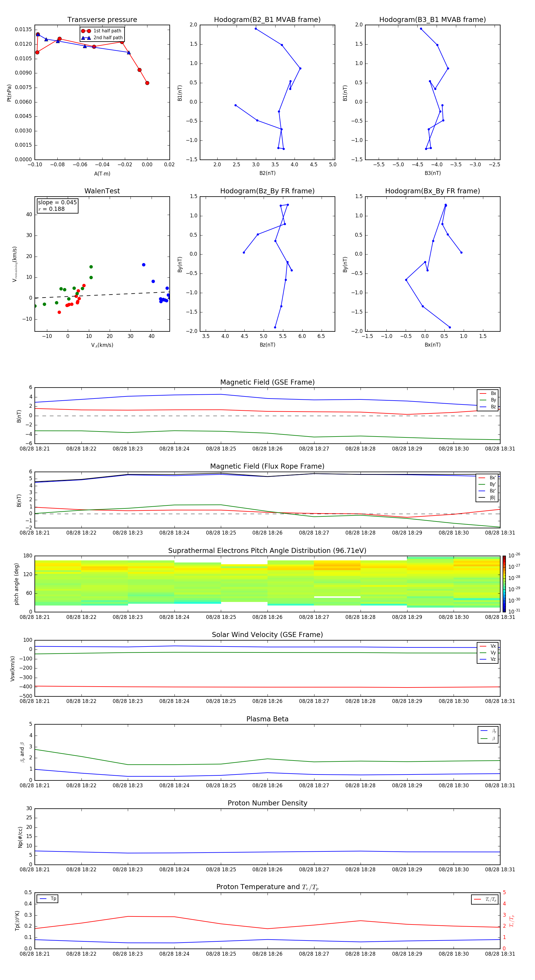Click the 0.0135 tick on Transverse pressure
The height and width of the screenshot is (980, 535).
(x=23, y=30)
